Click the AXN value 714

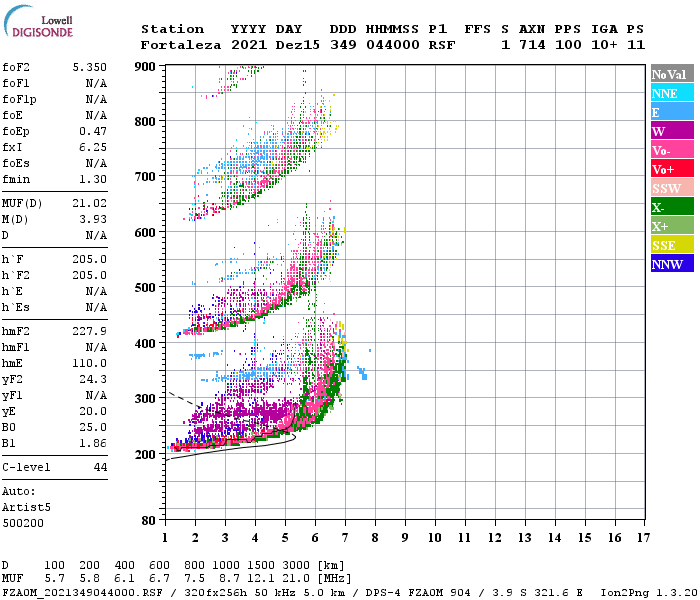click(532, 45)
